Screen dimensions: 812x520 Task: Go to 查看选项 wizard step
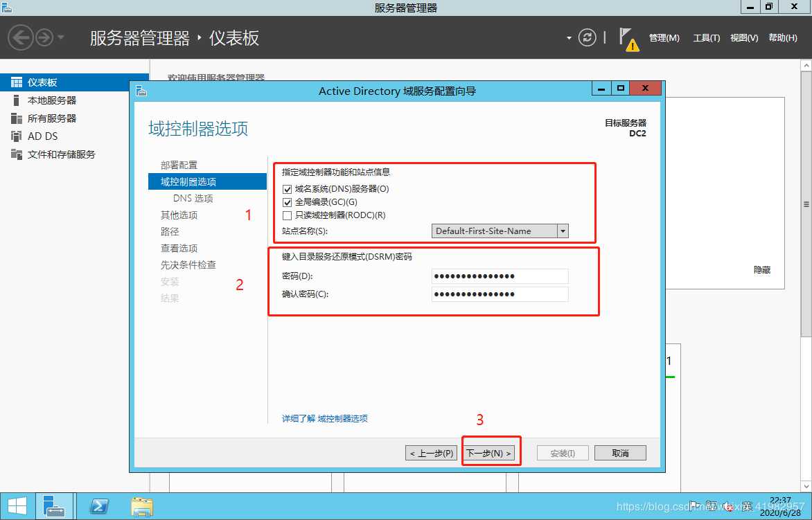(179, 248)
